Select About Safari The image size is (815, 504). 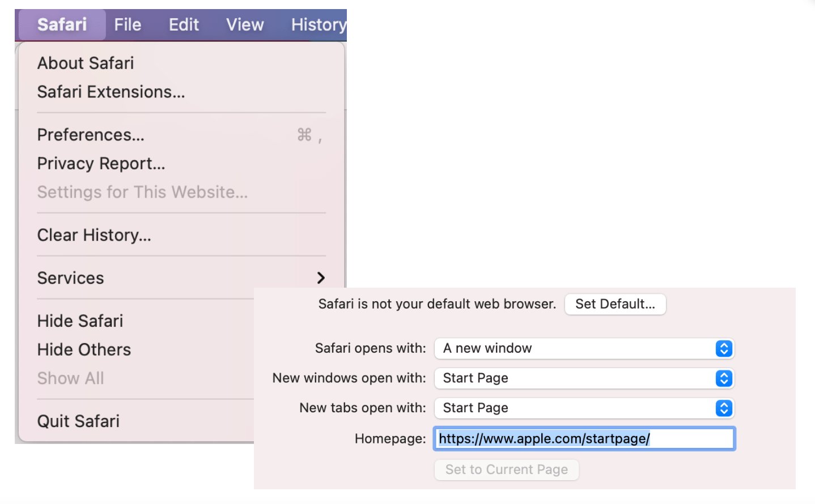(x=86, y=63)
